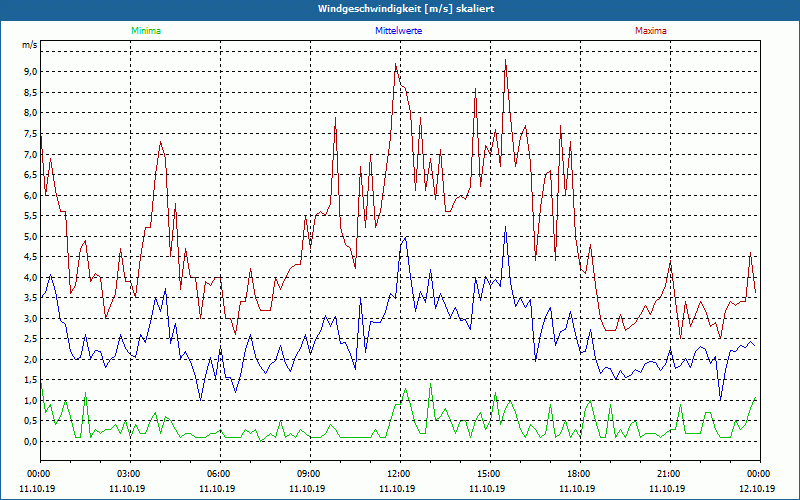Select the green Minima legend label
Viewport: 800px width, 500px height.
[146, 31]
